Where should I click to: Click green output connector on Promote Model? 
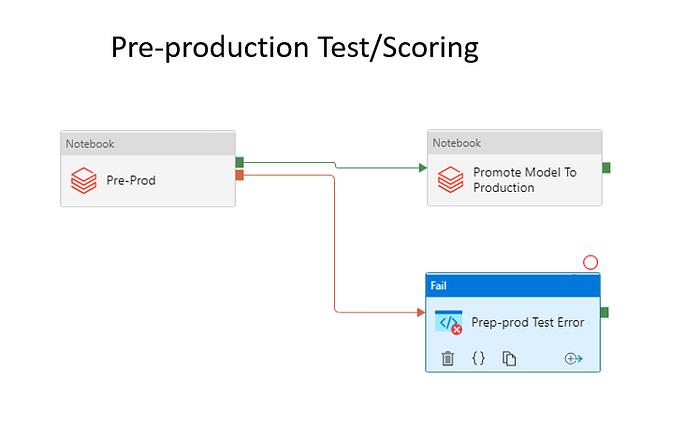[606, 168]
